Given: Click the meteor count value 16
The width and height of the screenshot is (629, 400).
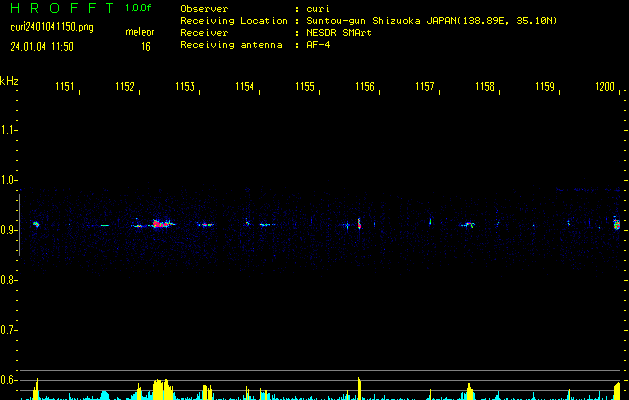Looking at the screenshot, I should [x=146, y=46].
